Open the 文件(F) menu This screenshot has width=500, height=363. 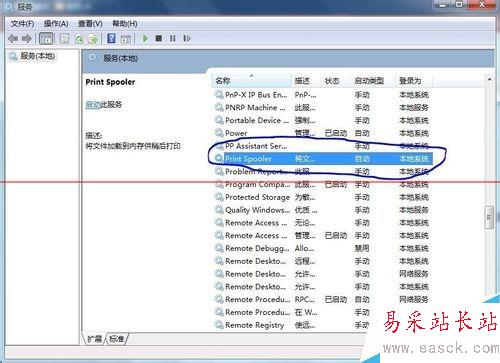point(22,24)
